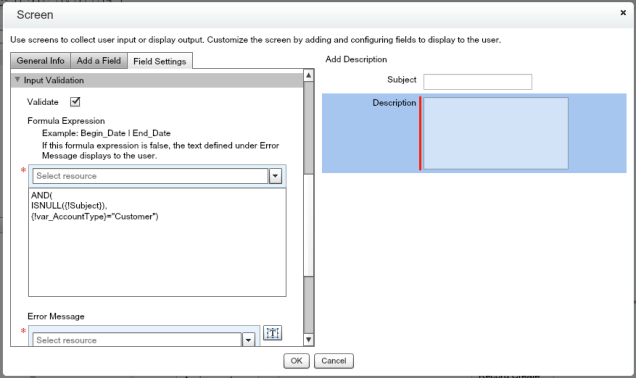This screenshot has height=378, width=636.
Task: Click the Error Message Select resource field
Action: tap(137, 340)
